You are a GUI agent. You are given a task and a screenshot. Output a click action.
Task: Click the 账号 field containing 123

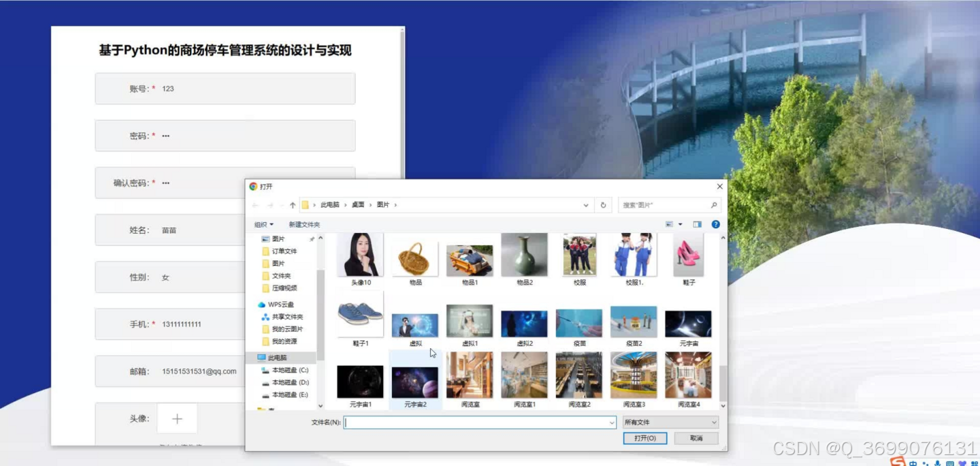coord(225,89)
